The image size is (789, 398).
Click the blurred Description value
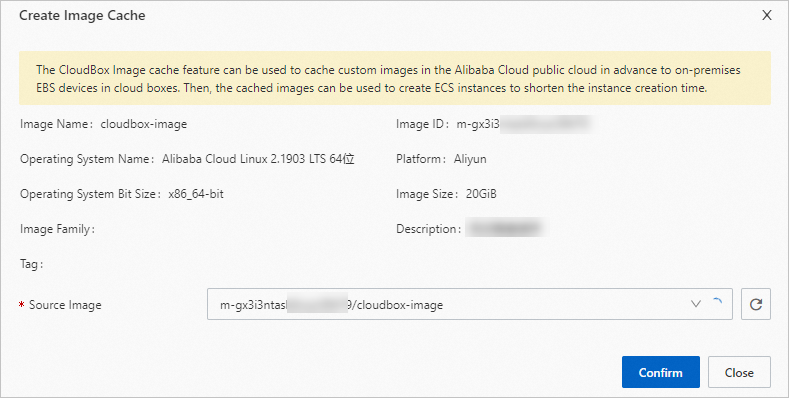point(505,228)
